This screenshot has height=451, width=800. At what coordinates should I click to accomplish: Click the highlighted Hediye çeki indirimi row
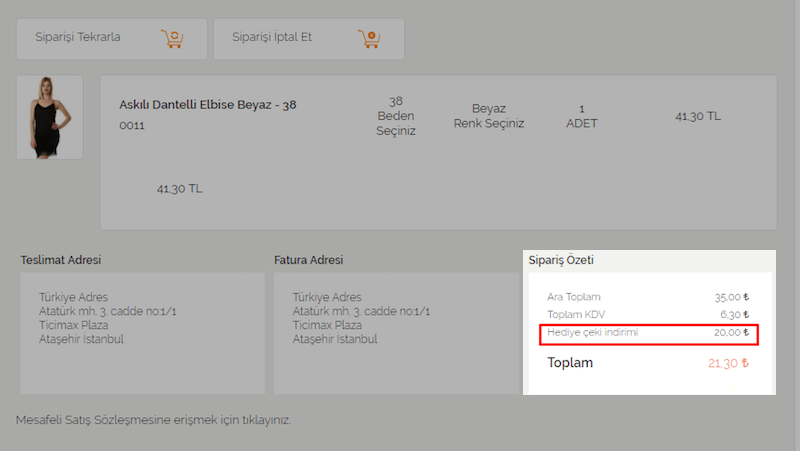[649, 335]
